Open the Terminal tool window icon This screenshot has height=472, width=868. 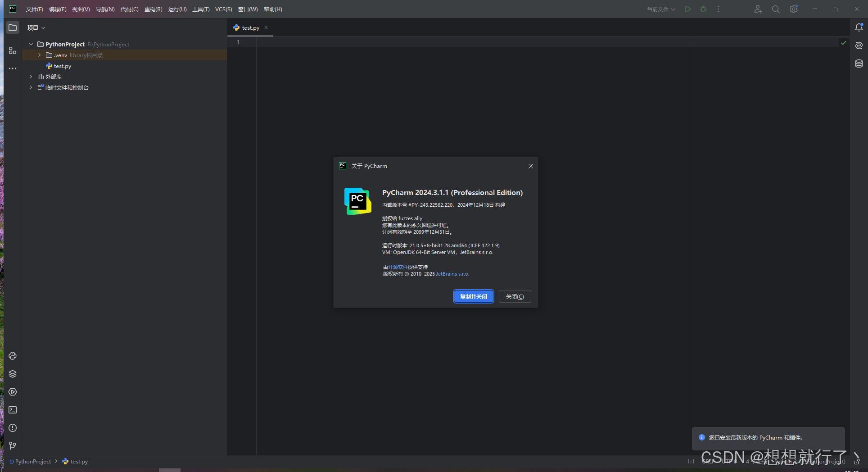13,410
